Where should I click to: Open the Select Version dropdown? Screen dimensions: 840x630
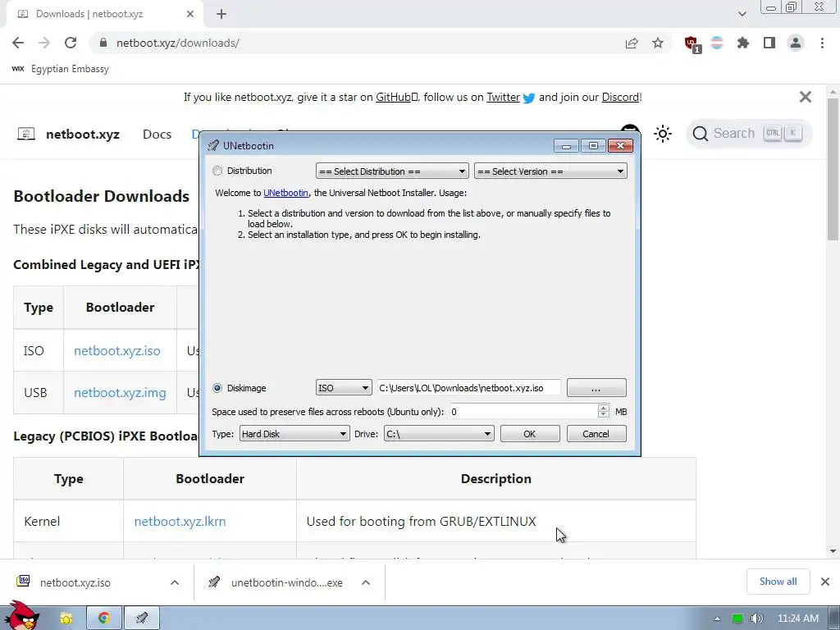[x=550, y=171]
